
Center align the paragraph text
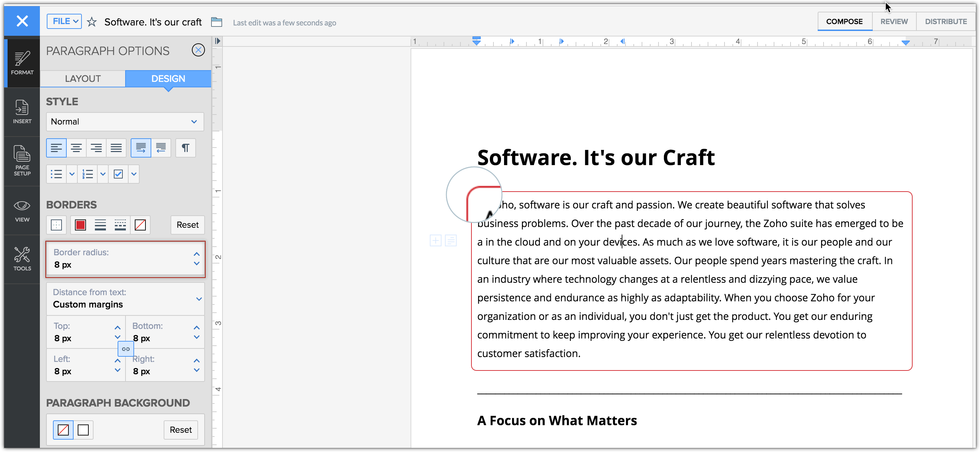tap(76, 148)
